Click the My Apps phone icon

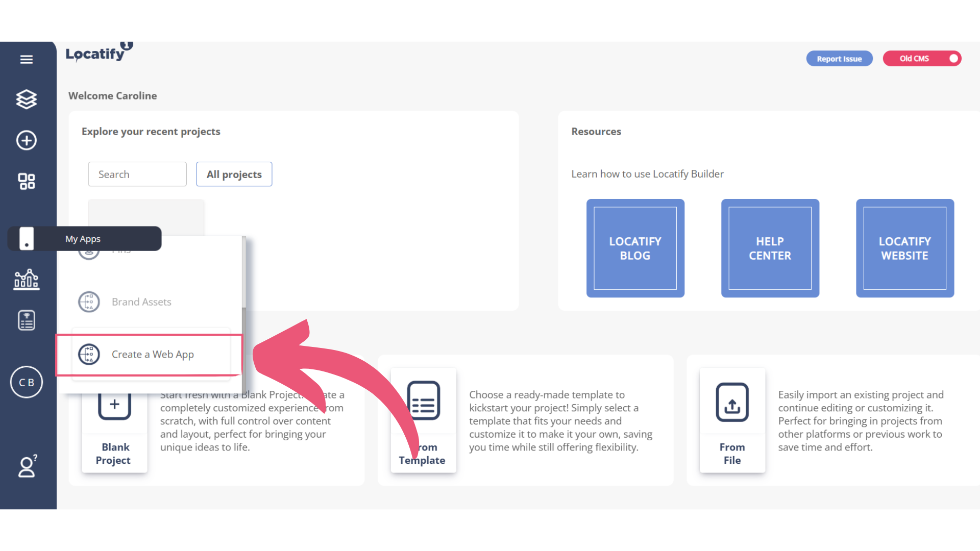pos(27,239)
